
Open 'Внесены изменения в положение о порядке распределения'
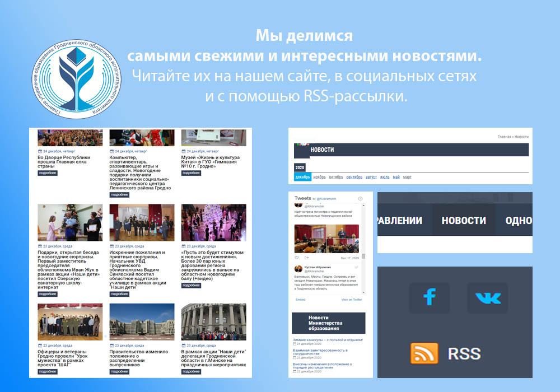tap(323, 366)
